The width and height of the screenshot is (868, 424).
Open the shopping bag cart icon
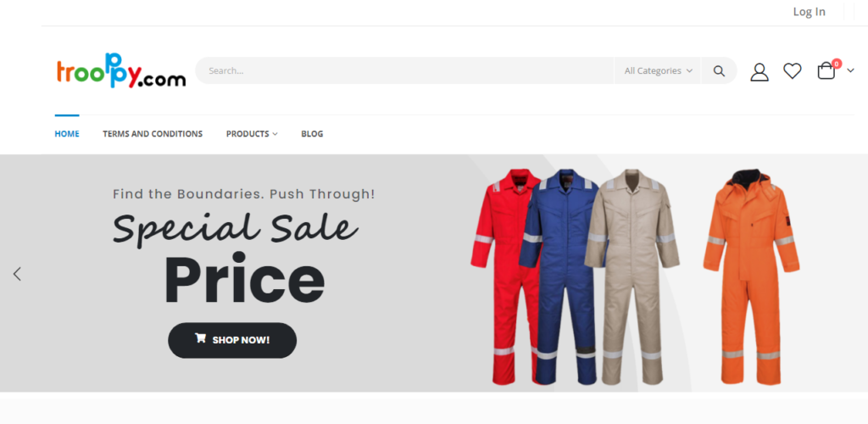pyautogui.click(x=826, y=71)
